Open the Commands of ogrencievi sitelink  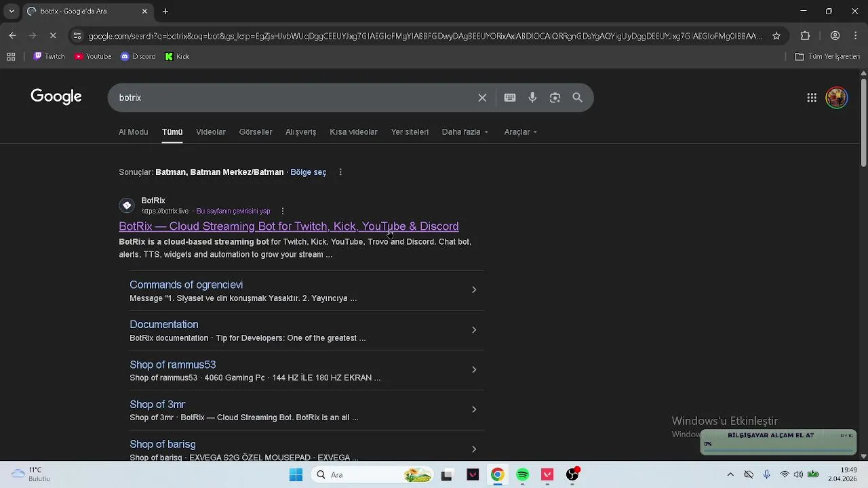(x=186, y=285)
